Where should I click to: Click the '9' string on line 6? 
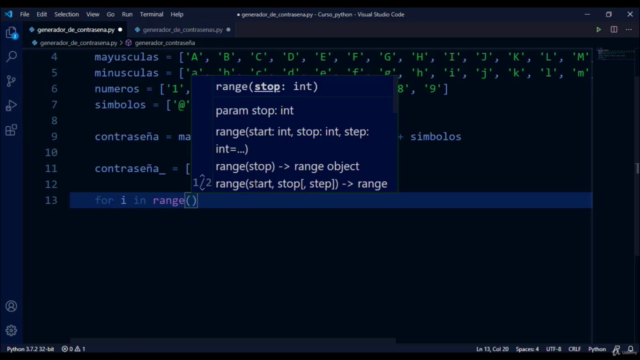433,89
